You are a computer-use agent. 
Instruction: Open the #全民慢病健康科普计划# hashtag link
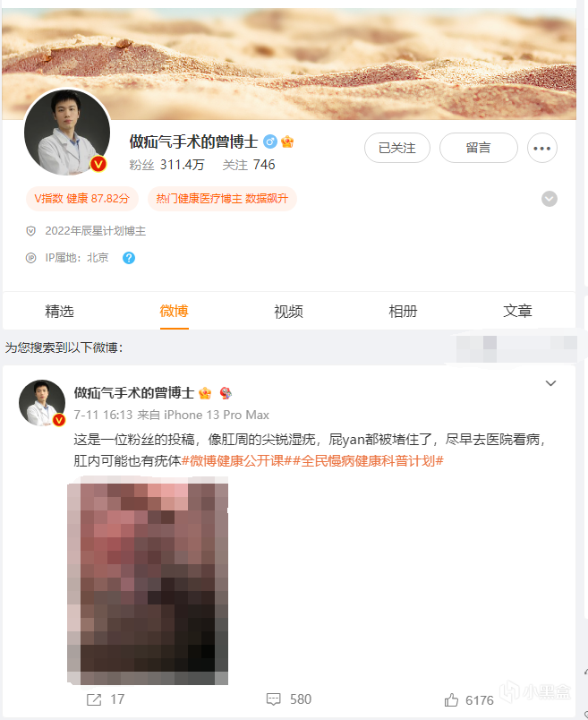tap(368, 460)
